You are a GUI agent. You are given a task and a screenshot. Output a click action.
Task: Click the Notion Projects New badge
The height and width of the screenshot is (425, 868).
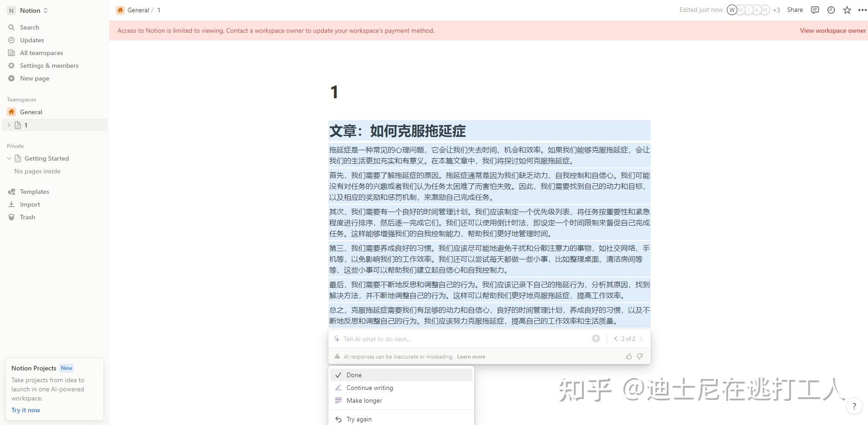click(x=66, y=368)
